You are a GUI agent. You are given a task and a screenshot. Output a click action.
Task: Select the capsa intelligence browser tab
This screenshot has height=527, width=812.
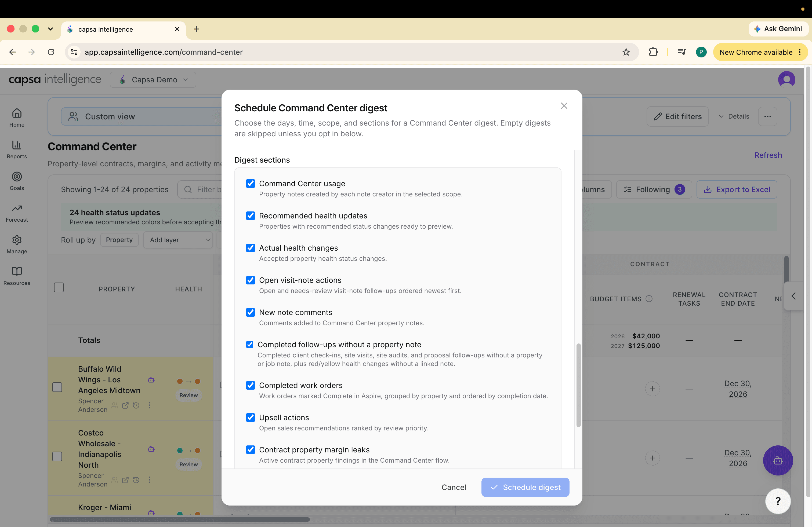[x=124, y=29]
